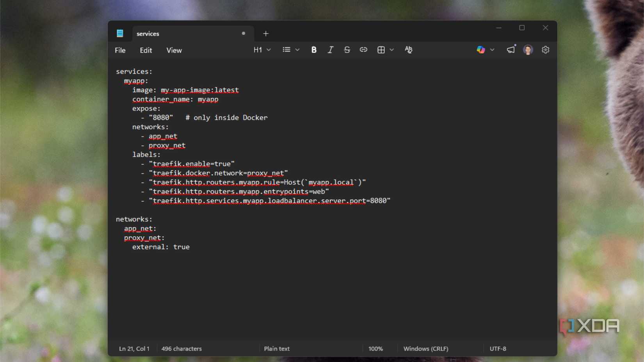Image resolution: width=644 pixels, height=362 pixels.
Task: Insert a link with link icon
Action: tap(363, 50)
